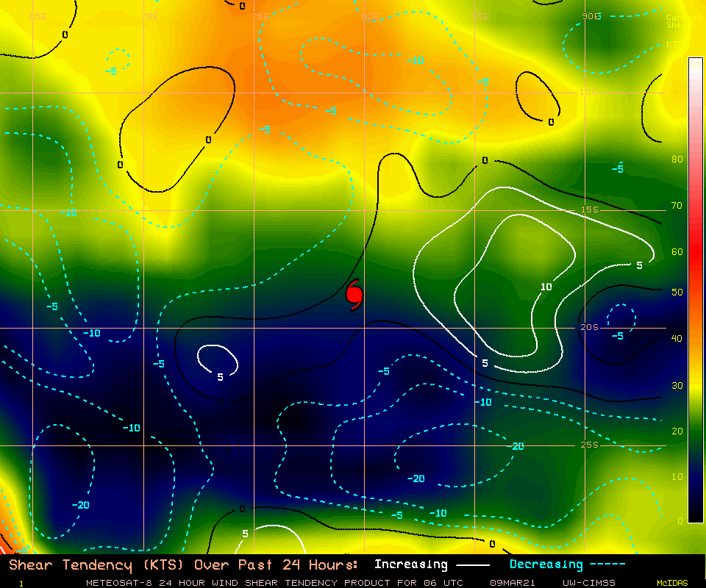Click the cyan dashed legend line sample
This screenshot has height=588, width=706.
pyautogui.click(x=607, y=564)
